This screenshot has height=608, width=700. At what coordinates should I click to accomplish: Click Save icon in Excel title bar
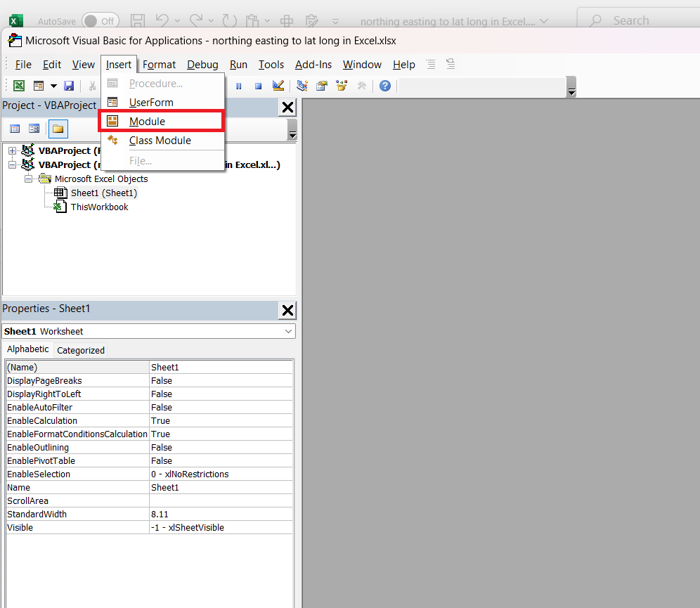[138, 20]
